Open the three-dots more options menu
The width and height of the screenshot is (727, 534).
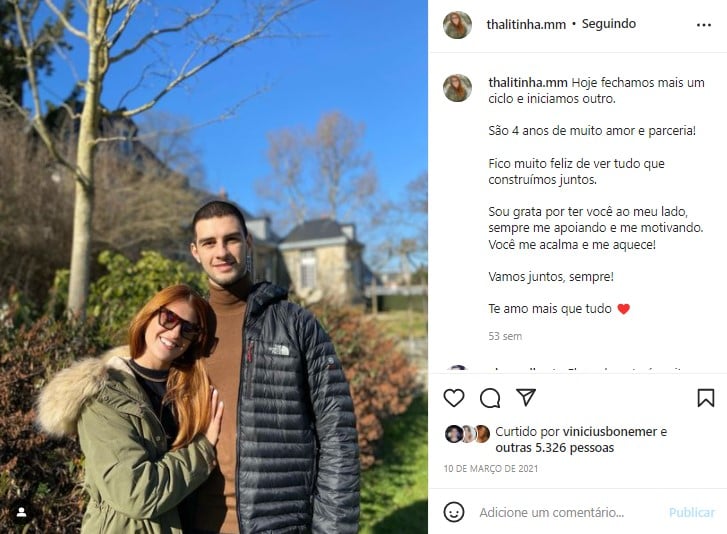[703, 25]
